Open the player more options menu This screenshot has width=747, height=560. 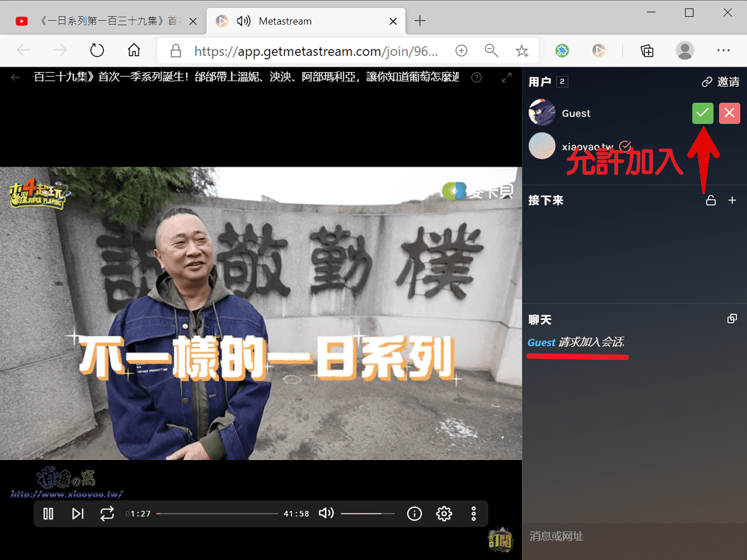(x=474, y=514)
